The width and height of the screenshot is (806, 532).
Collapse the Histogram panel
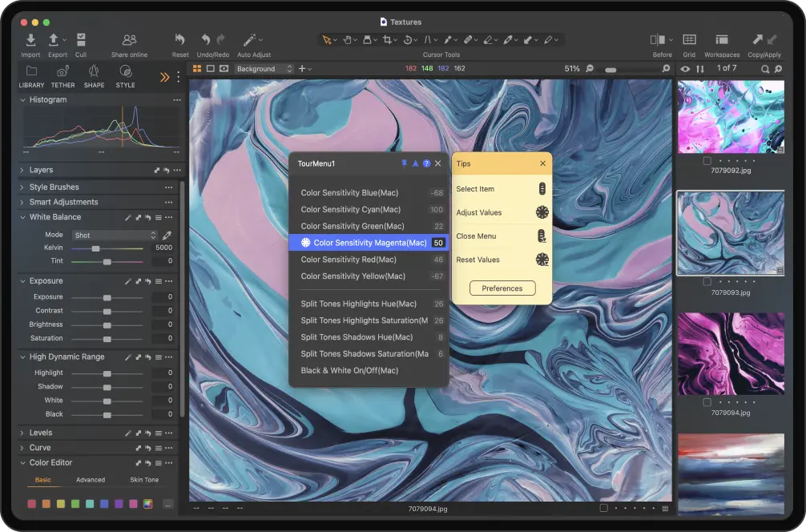point(22,99)
